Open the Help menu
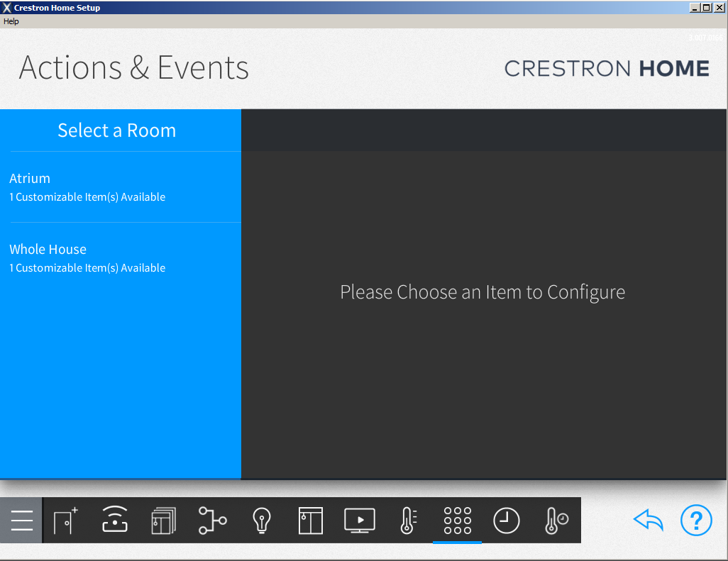Screen dimensions: 728x561 click(11, 21)
